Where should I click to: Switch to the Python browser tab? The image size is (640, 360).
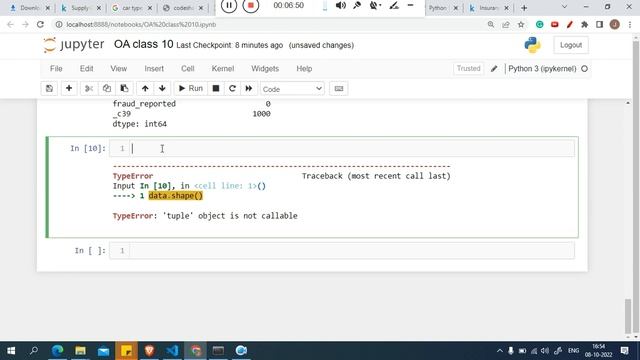(x=443, y=8)
